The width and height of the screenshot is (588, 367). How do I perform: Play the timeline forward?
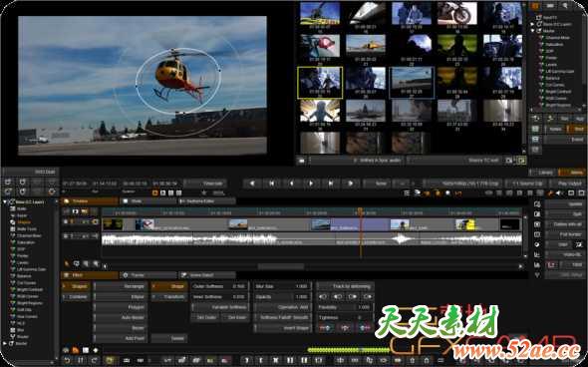pyautogui.click(x=350, y=183)
